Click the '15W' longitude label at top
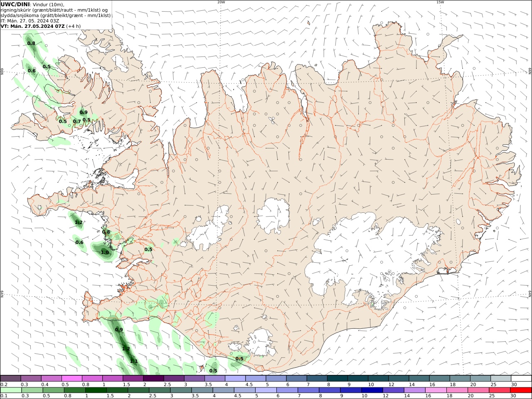The height and width of the screenshot is (399, 532). click(x=440, y=2)
